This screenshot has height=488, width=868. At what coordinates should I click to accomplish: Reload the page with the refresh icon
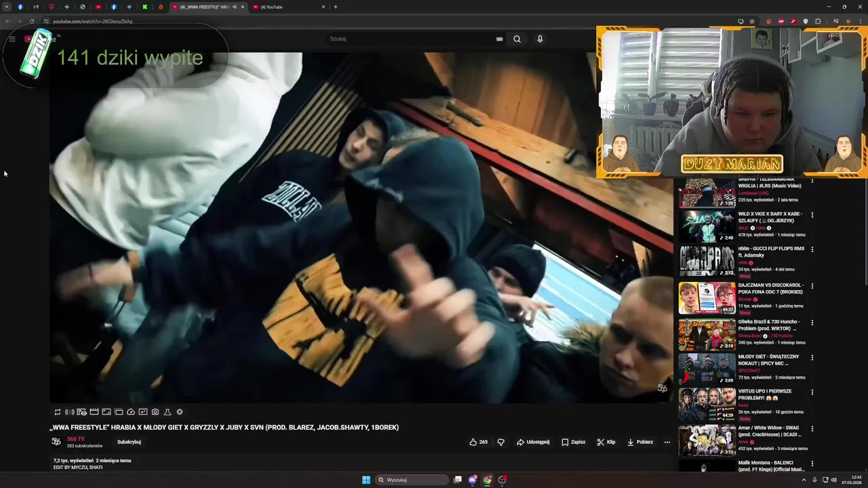[x=32, y=21]
